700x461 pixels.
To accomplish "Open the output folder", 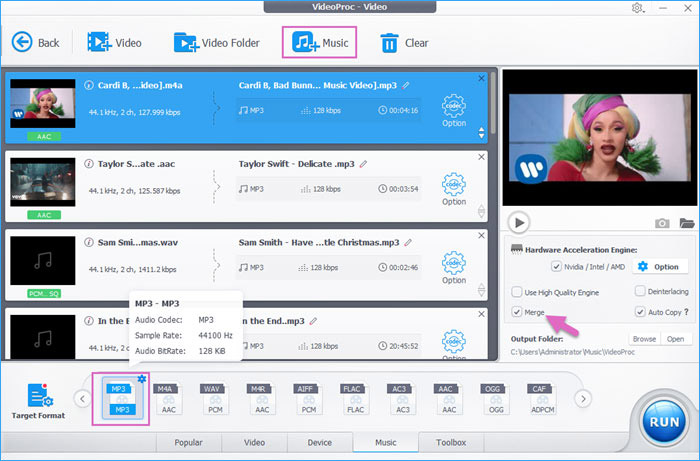I will [x=675, y=339].
